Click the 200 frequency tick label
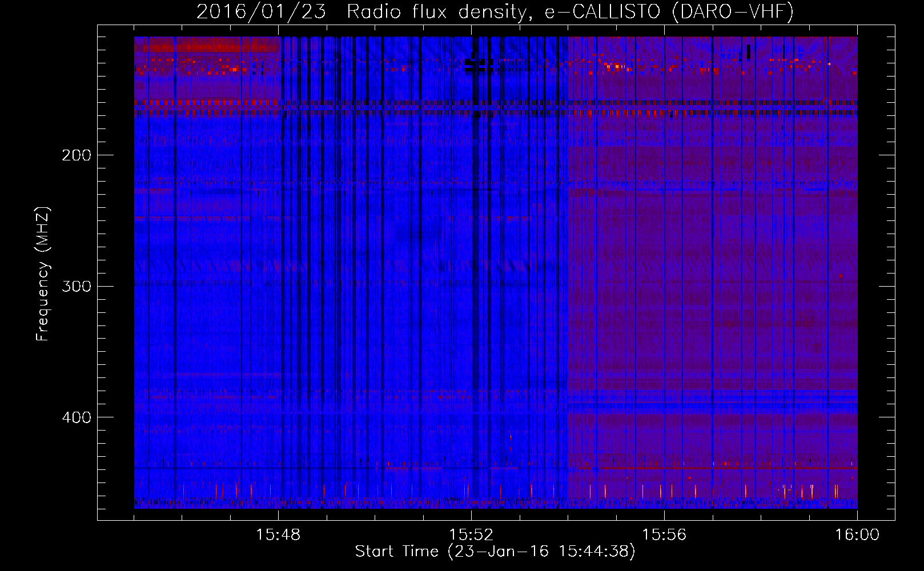 coord(77,155)
